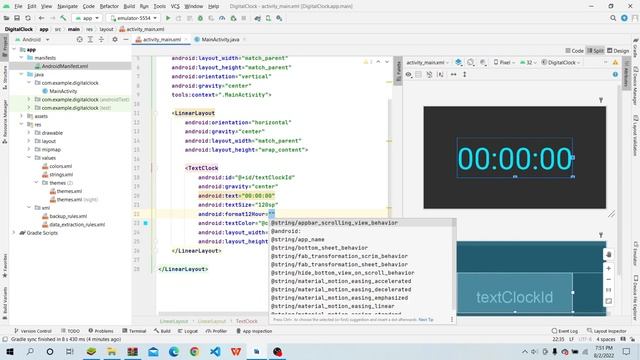Screen dimensions: 640x360
Task: Click the 00:00:00 clock preview
Action: click(515, 158)
